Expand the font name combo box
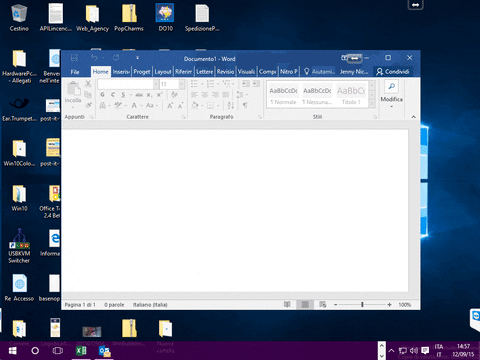Screen dimensions: 480x360 [156, 84]
